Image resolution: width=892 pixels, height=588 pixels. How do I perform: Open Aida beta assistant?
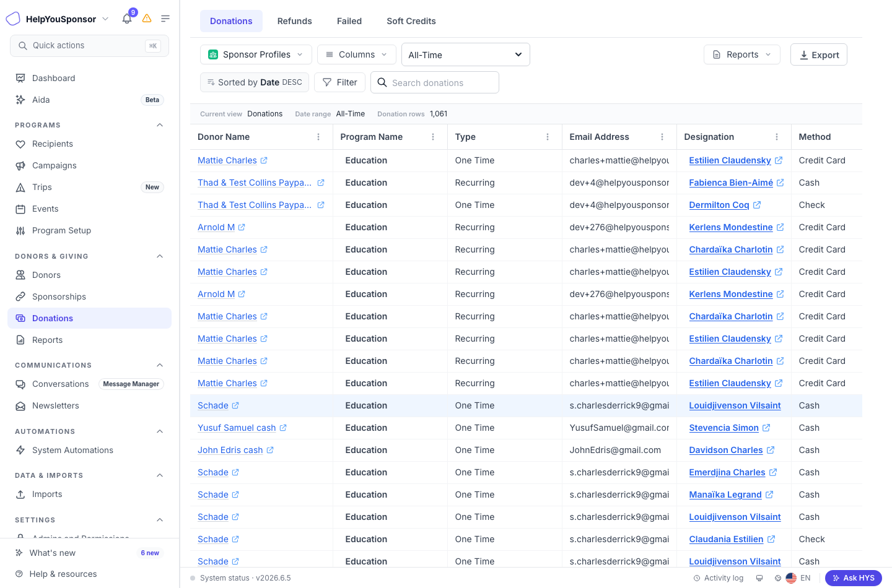pos(89,100)
